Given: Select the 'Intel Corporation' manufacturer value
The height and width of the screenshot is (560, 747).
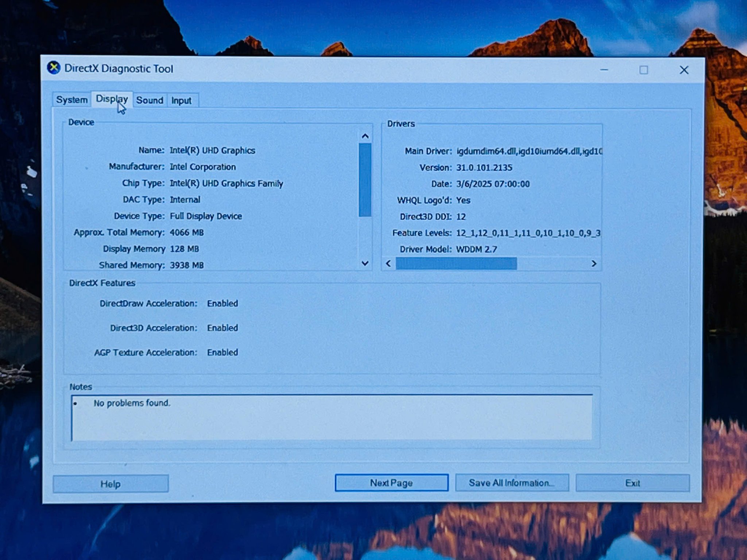Looking at the screenshot, I should point(203,167).
